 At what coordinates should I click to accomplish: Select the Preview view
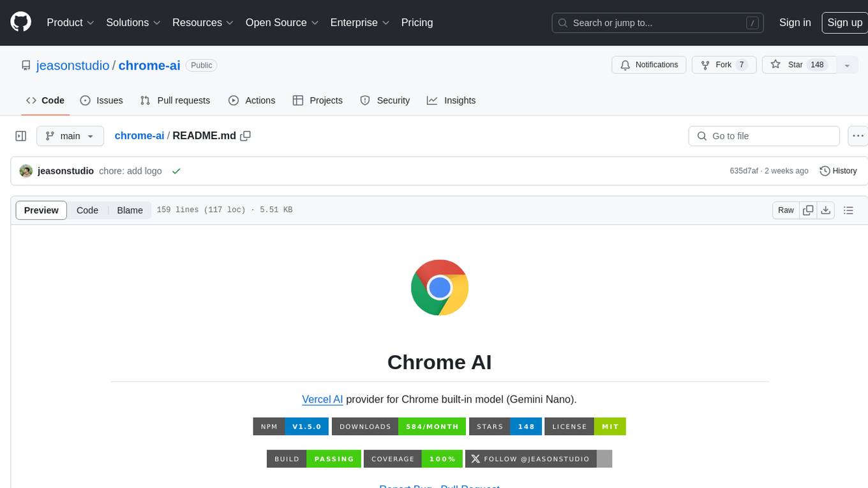point(41,210)
